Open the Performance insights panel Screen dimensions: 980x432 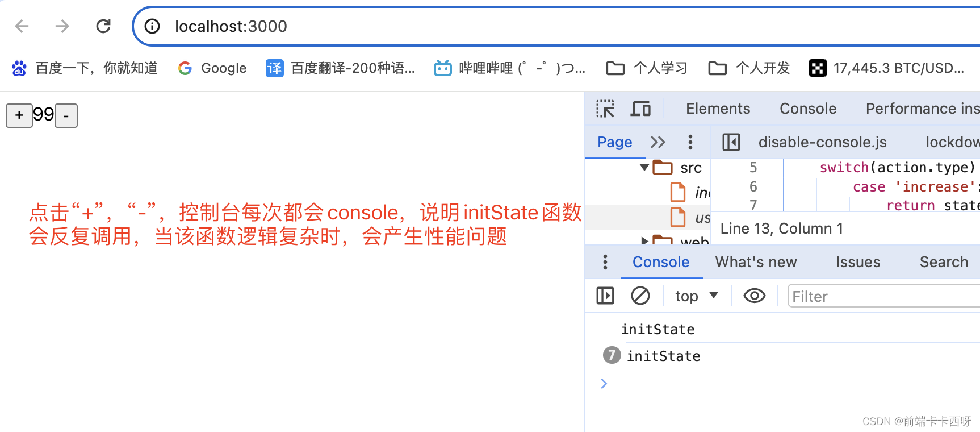point(923,109)
